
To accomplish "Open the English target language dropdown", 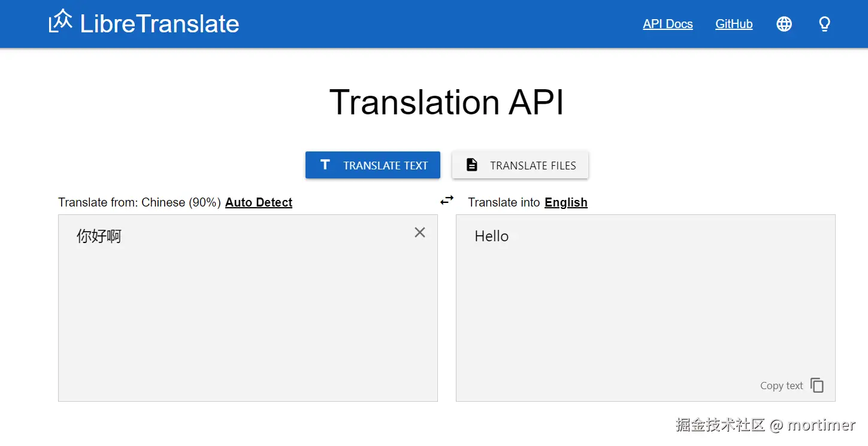I will [566, 202].
